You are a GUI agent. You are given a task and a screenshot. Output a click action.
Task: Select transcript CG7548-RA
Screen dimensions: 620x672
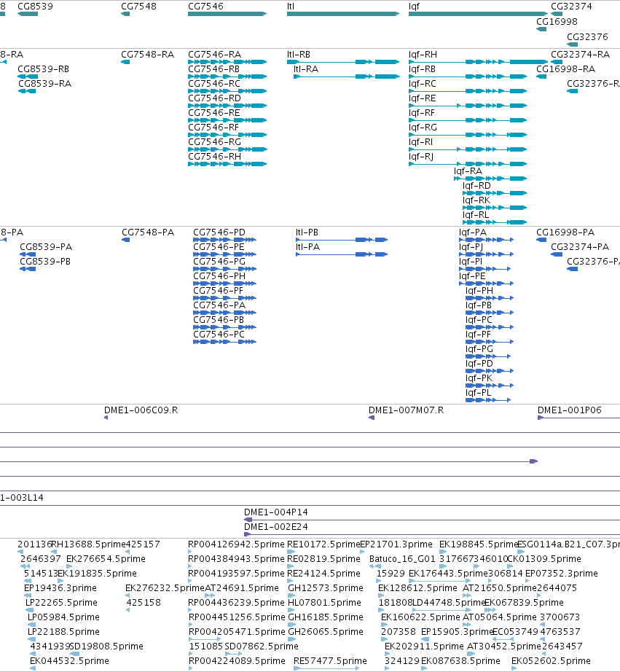148,55
